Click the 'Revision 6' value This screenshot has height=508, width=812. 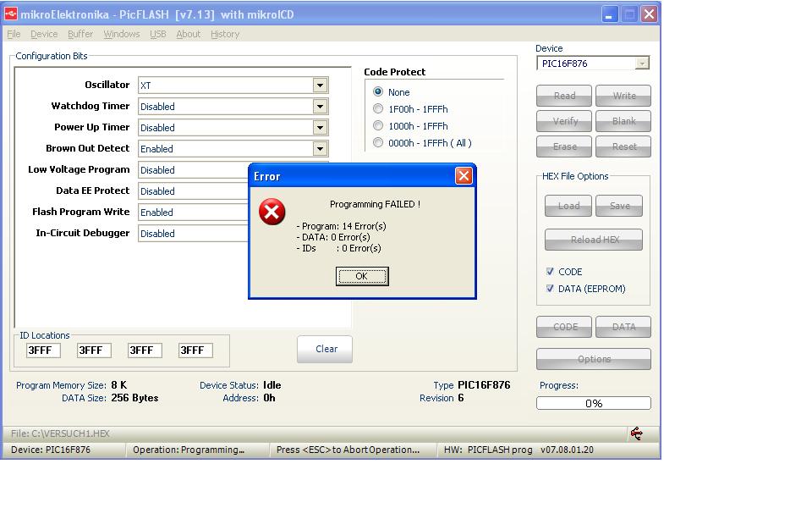pos(461,398)
